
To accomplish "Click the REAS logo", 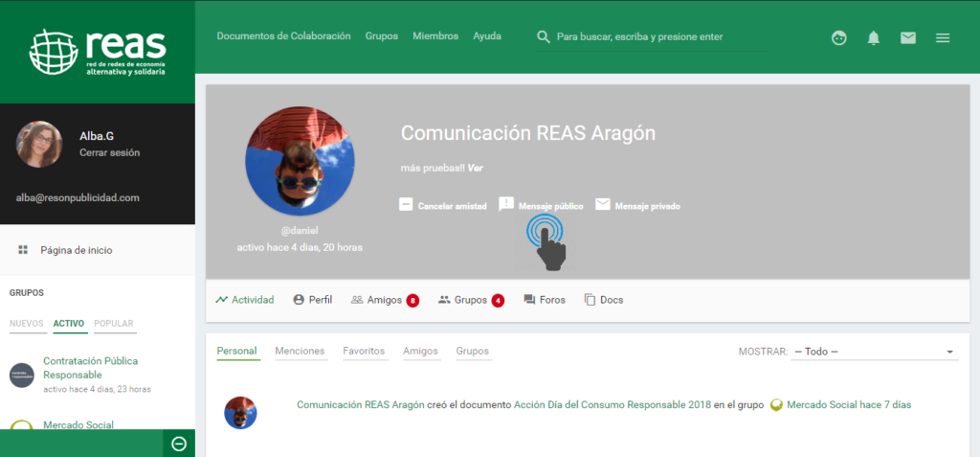I will point(98,51).
